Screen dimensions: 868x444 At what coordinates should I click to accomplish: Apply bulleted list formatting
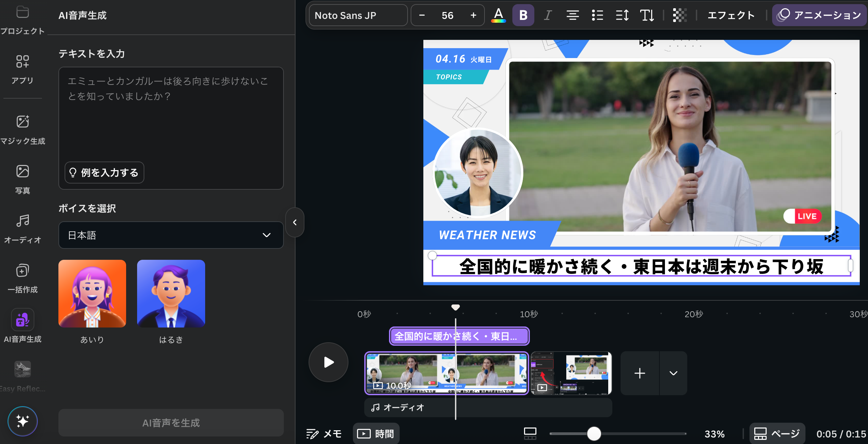coord(597,15)
